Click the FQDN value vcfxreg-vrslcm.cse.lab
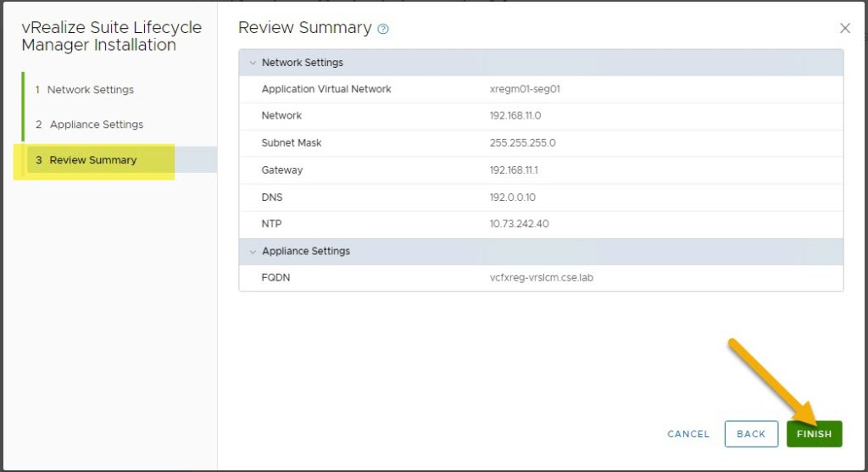Image resolution: width=868 pixels, height=472 pixels. tap(541, 278)
